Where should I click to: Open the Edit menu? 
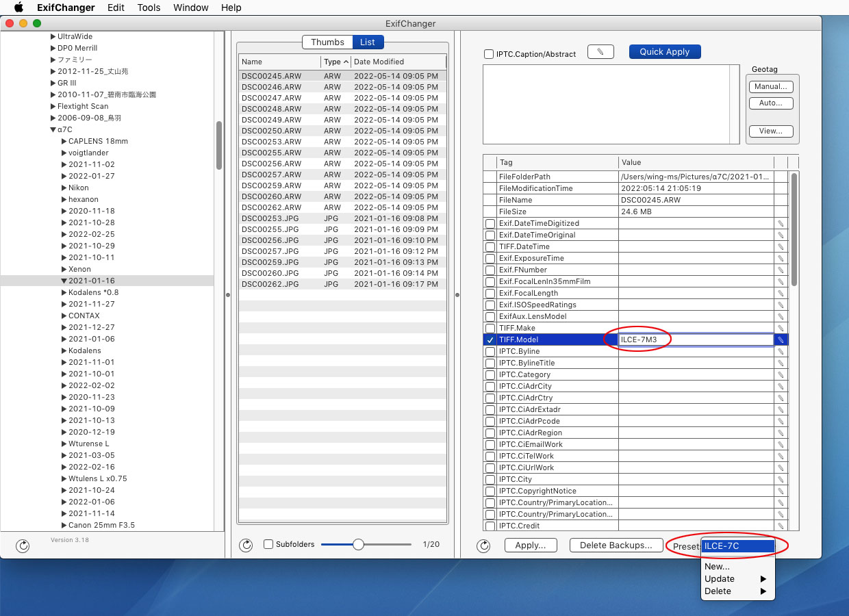click(116, 8)
